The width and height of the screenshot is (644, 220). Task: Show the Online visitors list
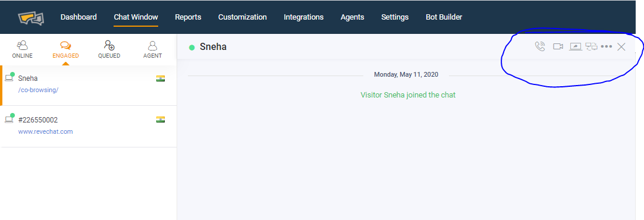click(x=22, y=50)
